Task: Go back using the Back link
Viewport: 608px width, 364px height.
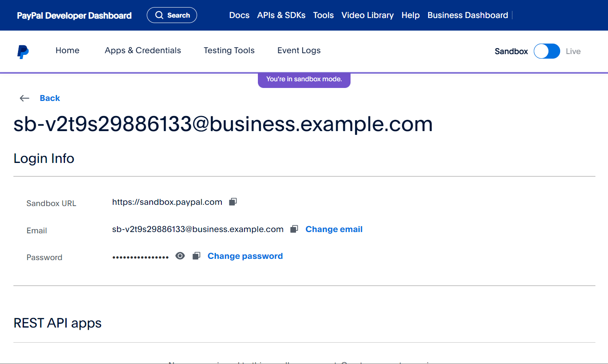Action: tap(50, 98)
